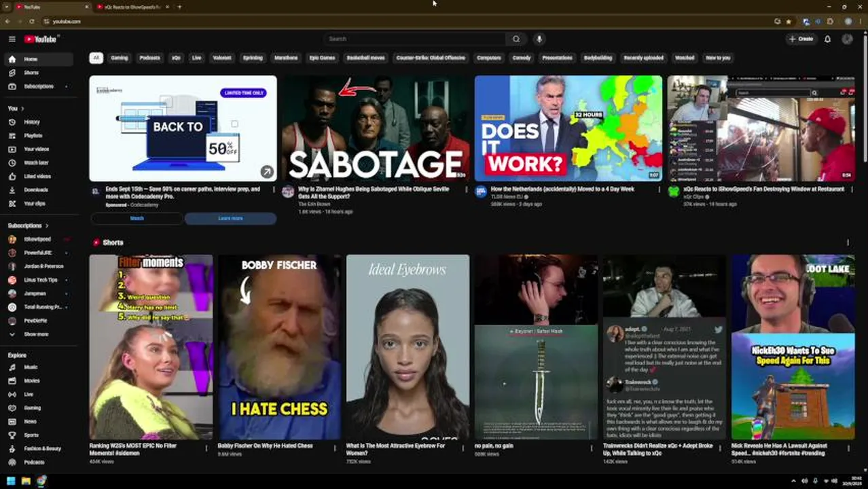Screen dimensions: 868x489
Task: Select the Recently uploaded filter chip
Action: coord(643,58)
